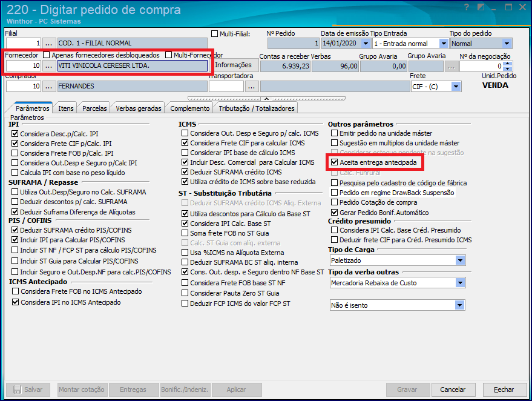Screen dimensions: 532x401
Task: Check Pedido em regime DrawBack Suspensão
Action: click(x=335, y=193)
